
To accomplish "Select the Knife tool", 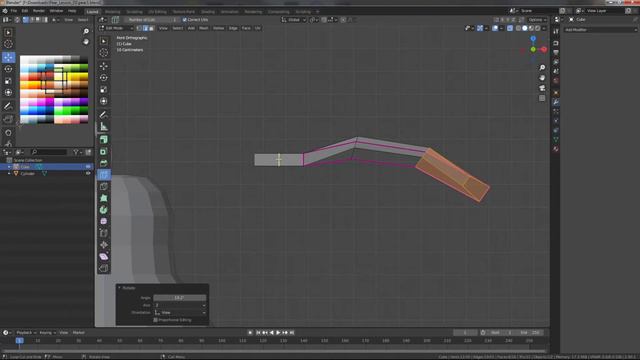I will [x=104, y=187].
